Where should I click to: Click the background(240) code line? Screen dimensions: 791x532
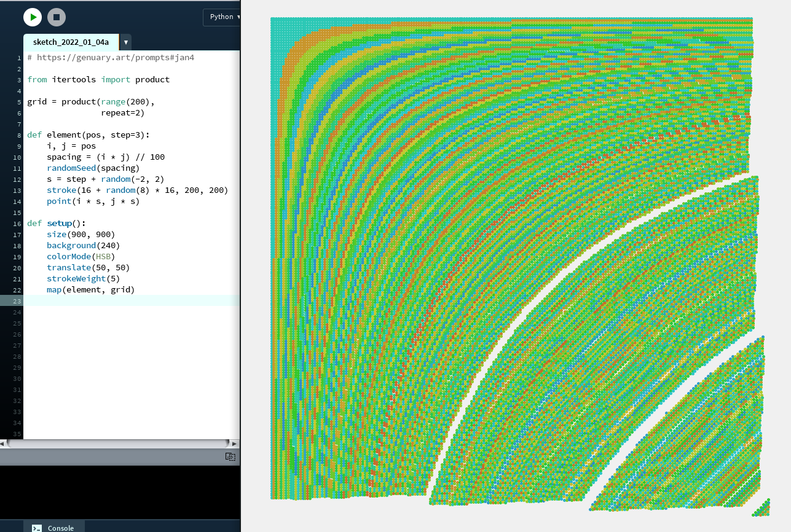point(84,245)
